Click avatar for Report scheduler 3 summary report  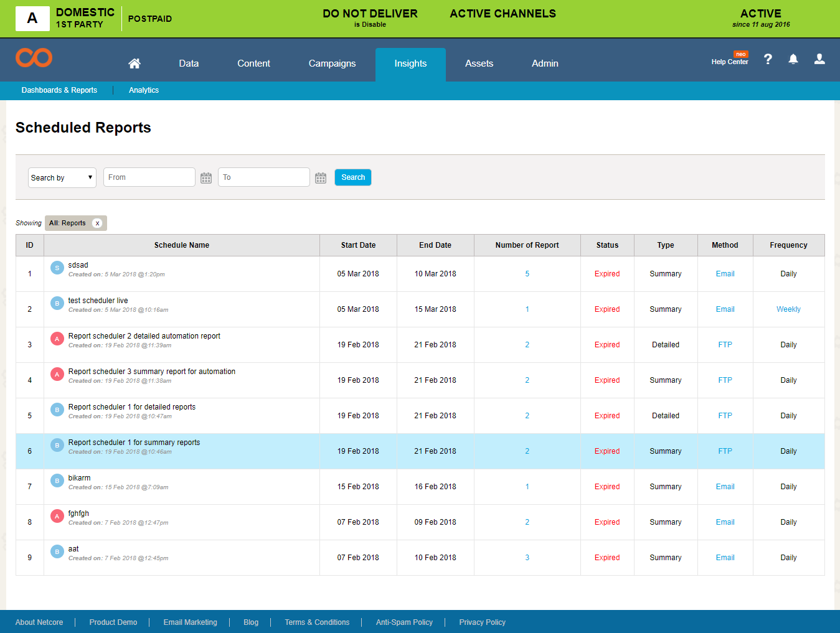pyautogui.click(x=57, y=374)
